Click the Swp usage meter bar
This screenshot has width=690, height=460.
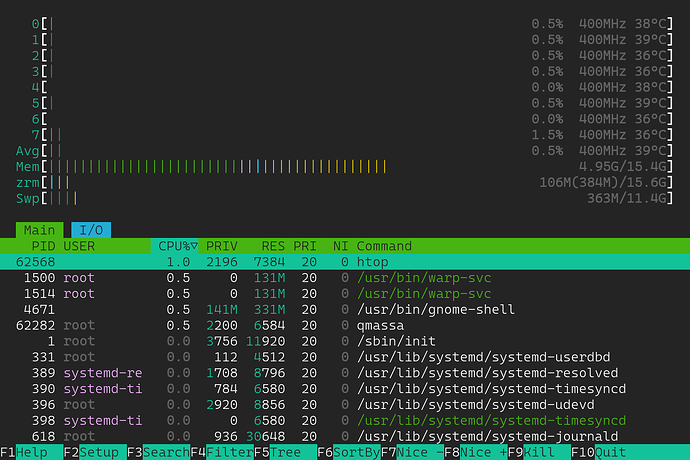tap(344, 199)
